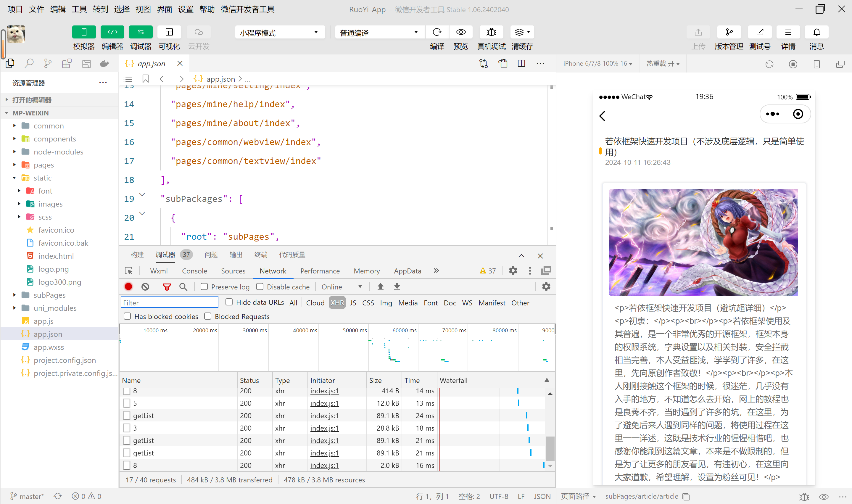This screenshot has width=852, height=504.
Task: Toggle the 模拟器 simulator button
Action: point(83,32)
